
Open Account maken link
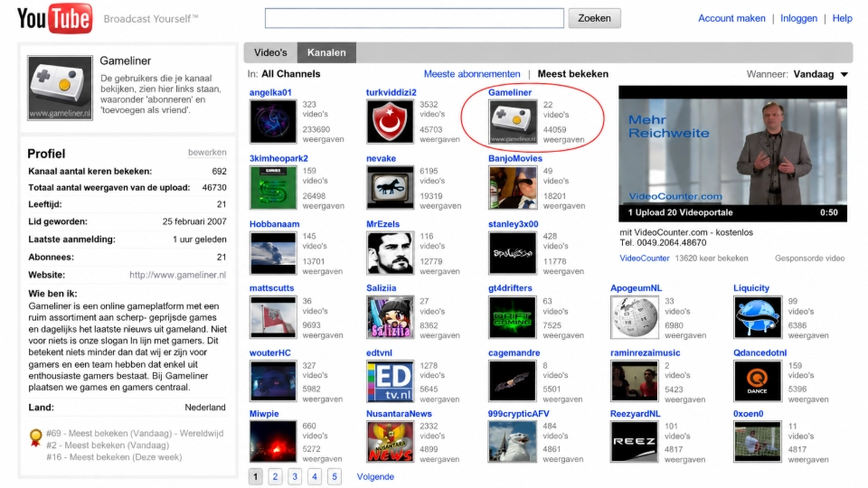[731, 18]
